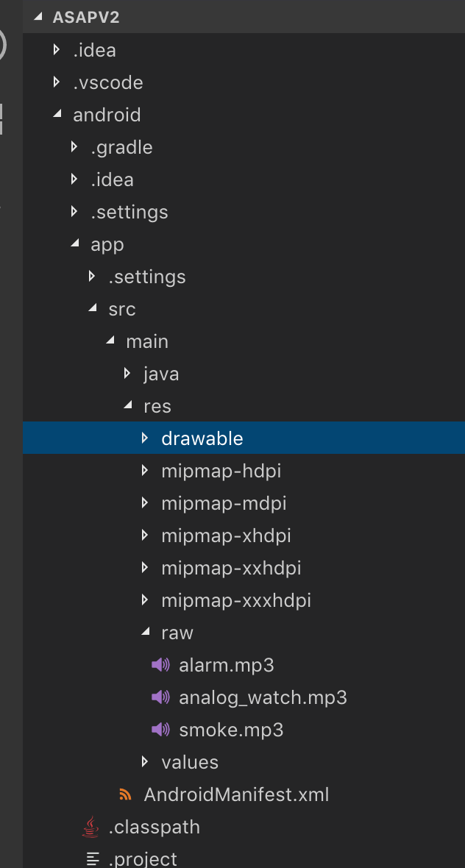
Task: Select the res folder name
Action: (x=157, y=407)
